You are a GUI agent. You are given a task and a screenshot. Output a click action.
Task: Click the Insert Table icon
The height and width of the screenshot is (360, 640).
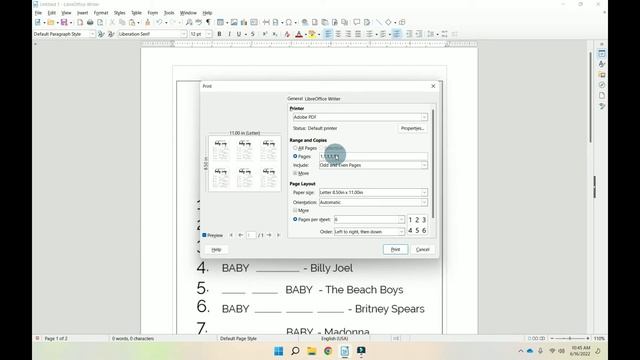(x=220, y=22)
